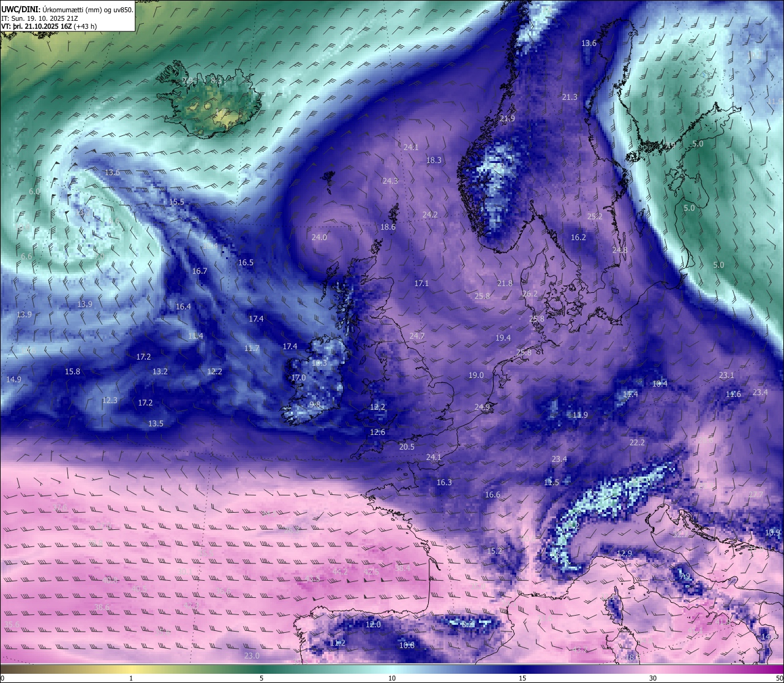Click the 17.1 value in the North Sea
The height and width of the screenshot is (683, 784).
point(421,283)
